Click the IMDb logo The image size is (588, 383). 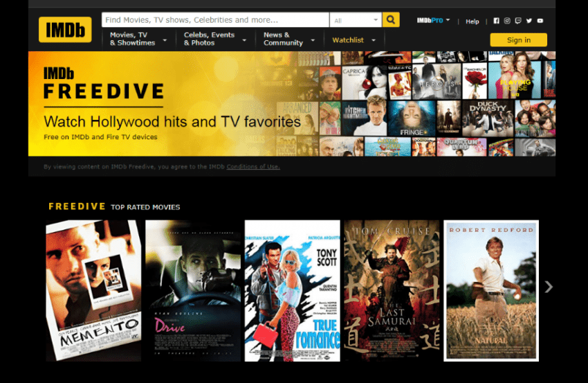65,29
